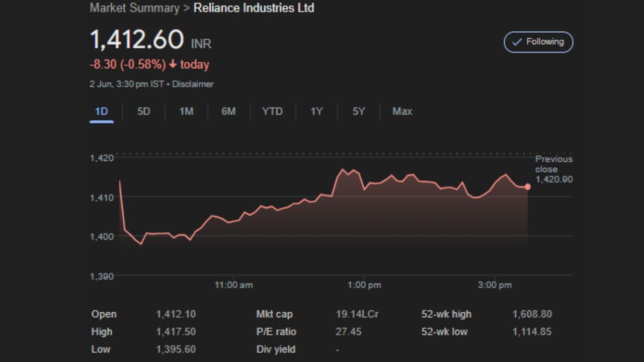Click the 1,400 y-axis label
644x362 pixels.
(102, 236)
